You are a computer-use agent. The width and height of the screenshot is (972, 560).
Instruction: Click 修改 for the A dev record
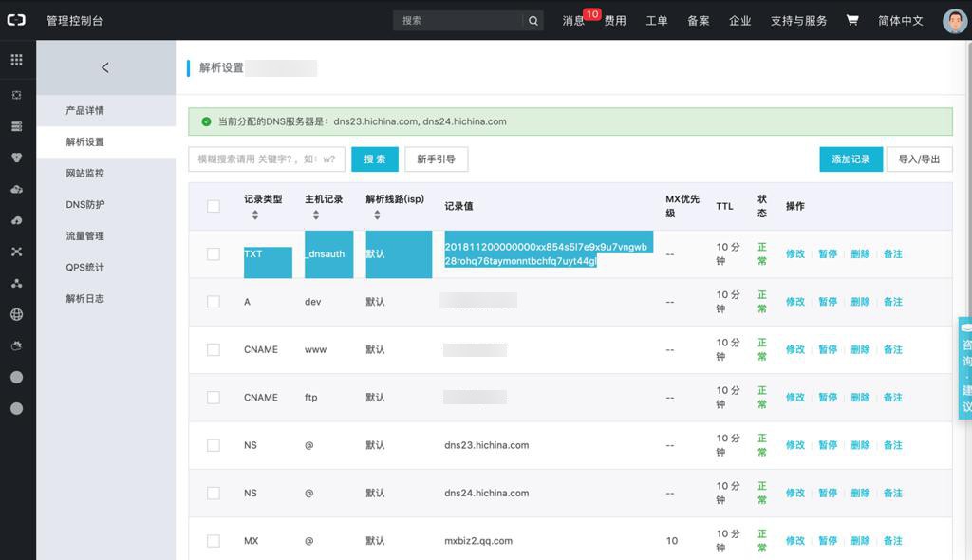[x=795, y=302]
